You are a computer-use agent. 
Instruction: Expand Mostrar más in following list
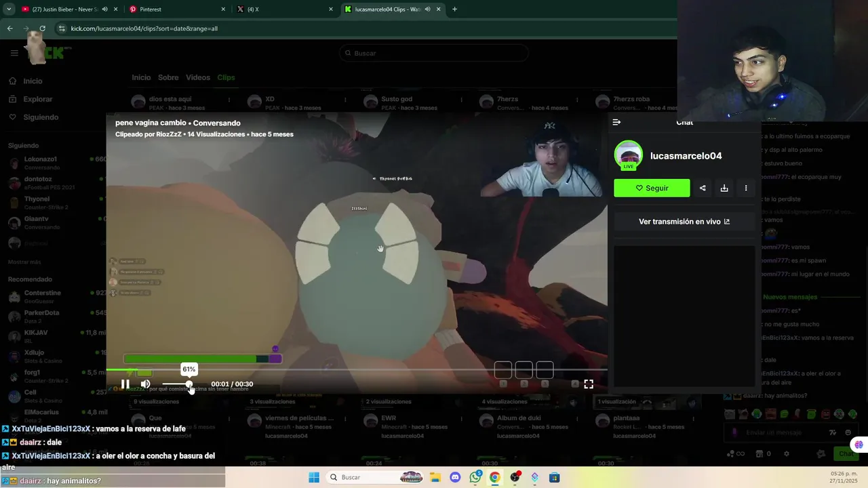pos(24,262)
